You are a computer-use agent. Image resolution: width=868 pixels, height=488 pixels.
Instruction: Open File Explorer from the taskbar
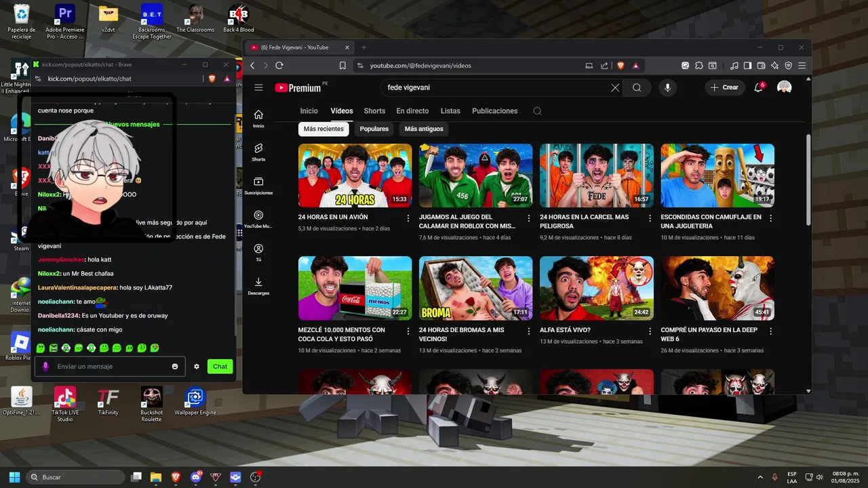click(x=156, y=477)
